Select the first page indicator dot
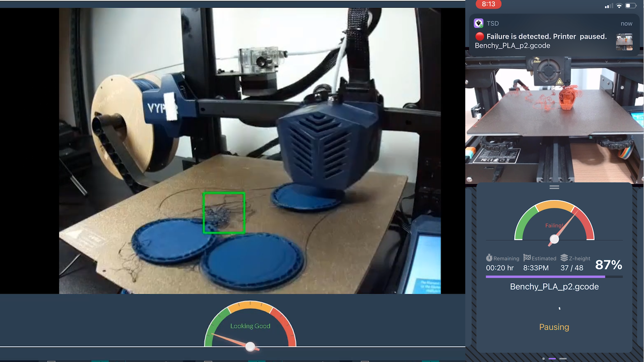Screen dimensions: 644x362 [x=543, y=359]
